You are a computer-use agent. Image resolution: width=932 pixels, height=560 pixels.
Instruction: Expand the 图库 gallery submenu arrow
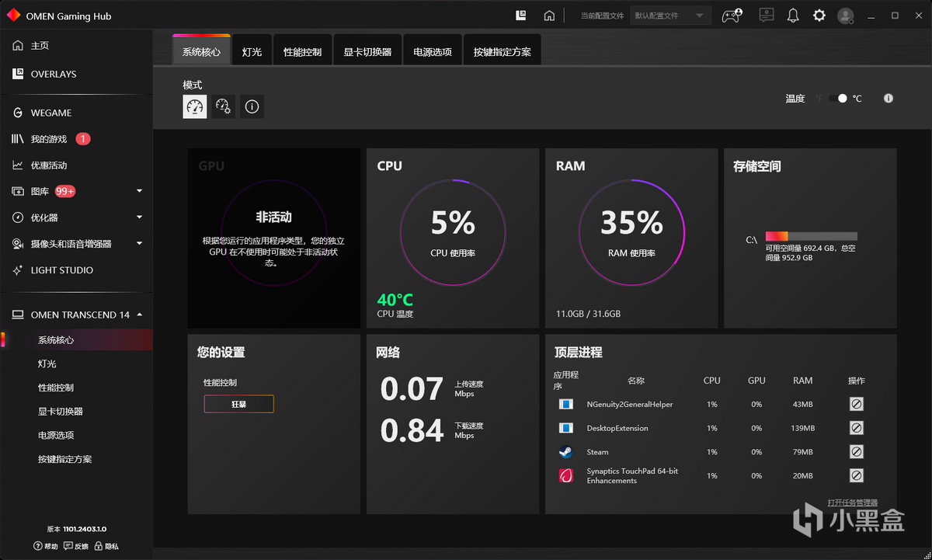pyautogui.click(x=140, y=191)
